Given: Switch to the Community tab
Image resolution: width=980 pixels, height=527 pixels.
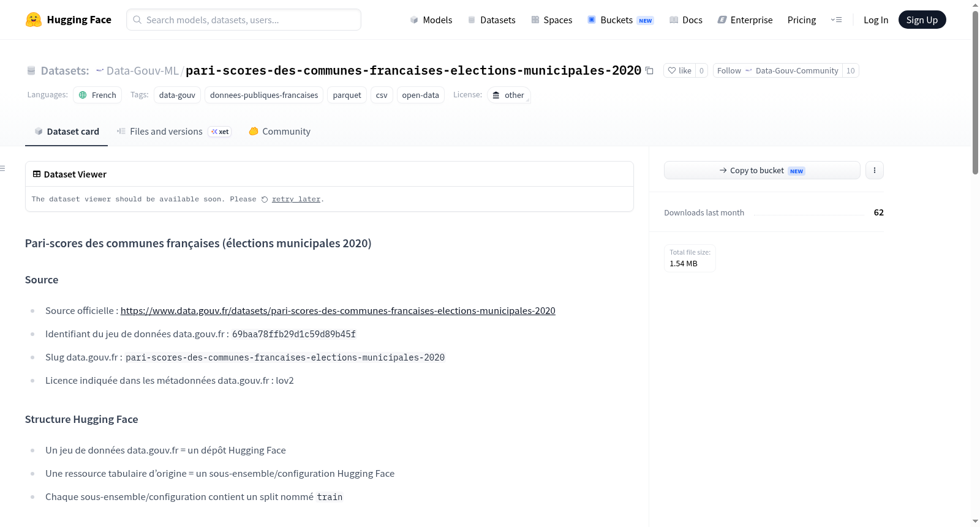Looking at the screenshot, I should click(279, 132).
